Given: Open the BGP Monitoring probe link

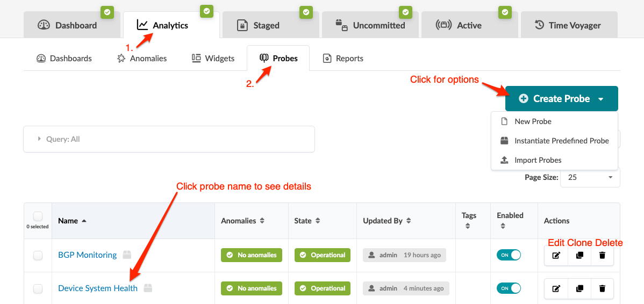Looking at the screenshot, I should click(x=87, y=255).
